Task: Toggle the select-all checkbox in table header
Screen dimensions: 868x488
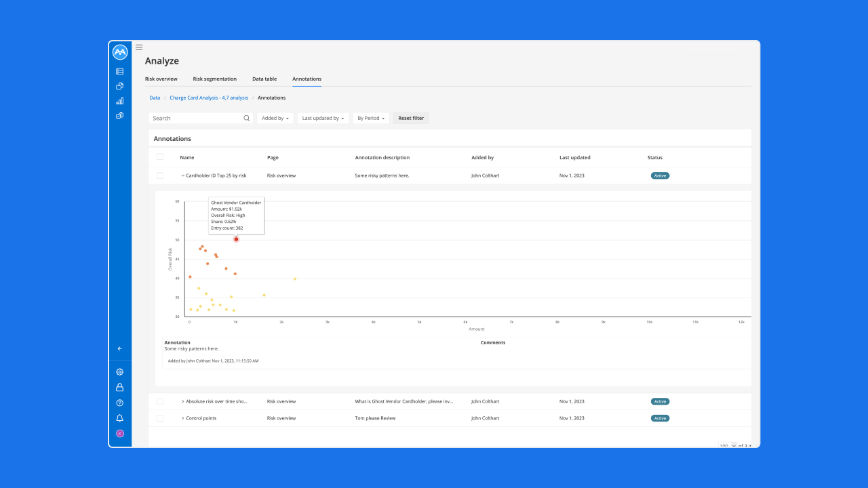Action: (160, 157)
